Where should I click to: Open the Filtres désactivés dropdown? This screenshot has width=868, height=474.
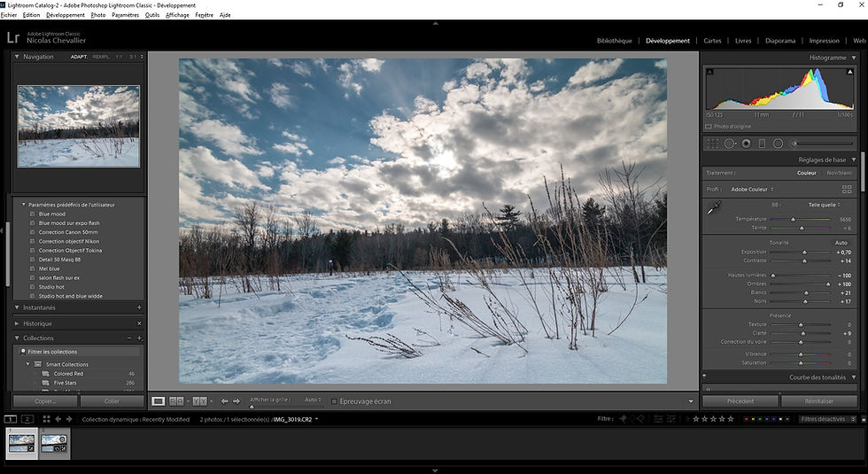point(828,419)
